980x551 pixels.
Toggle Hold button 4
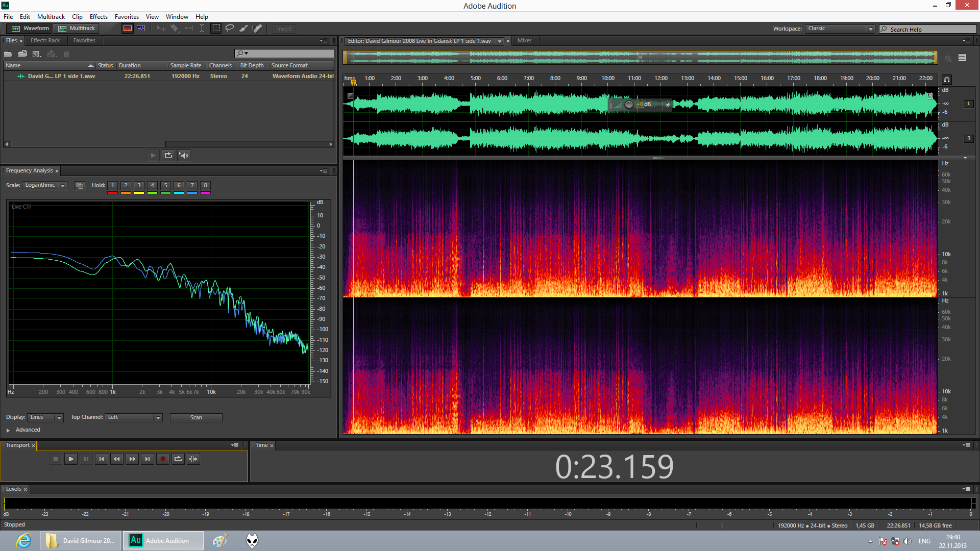[152, 186]
